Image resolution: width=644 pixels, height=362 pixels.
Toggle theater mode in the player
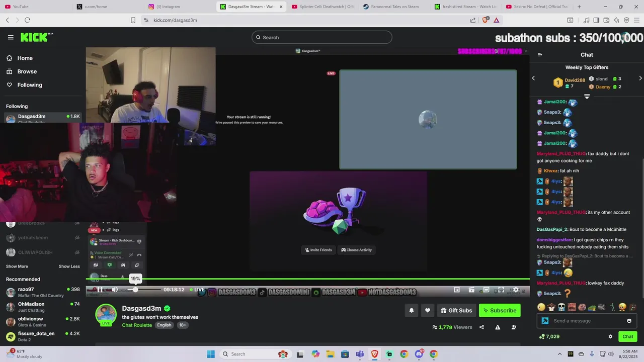point(487,290)
